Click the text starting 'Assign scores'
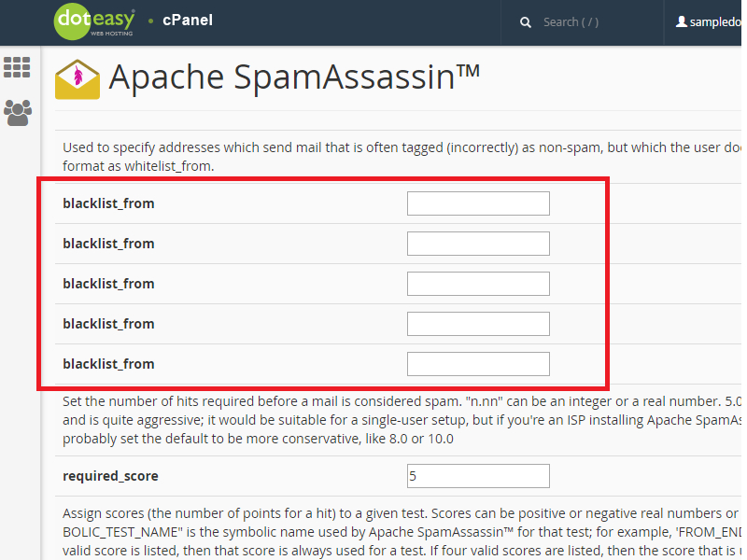 point(402,532)
